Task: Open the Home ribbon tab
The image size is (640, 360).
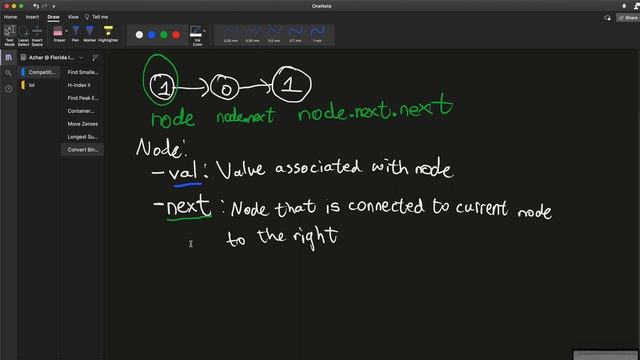Action: 11,17
